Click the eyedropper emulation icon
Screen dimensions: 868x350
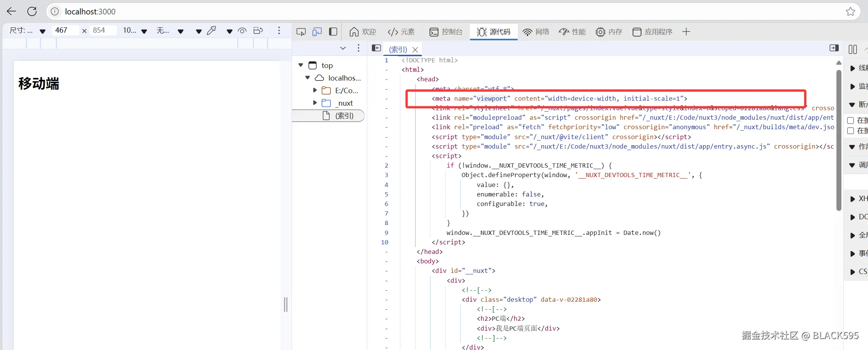[212, 30]
